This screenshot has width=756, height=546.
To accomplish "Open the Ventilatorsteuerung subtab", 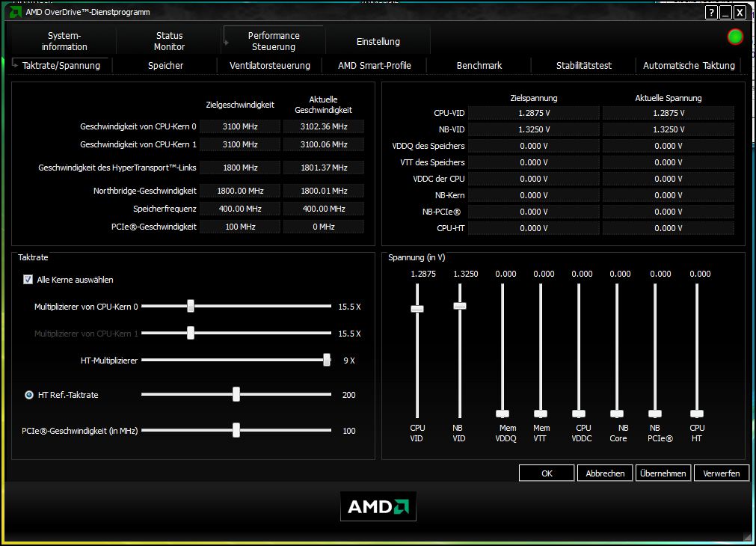I will coord(269,66).
